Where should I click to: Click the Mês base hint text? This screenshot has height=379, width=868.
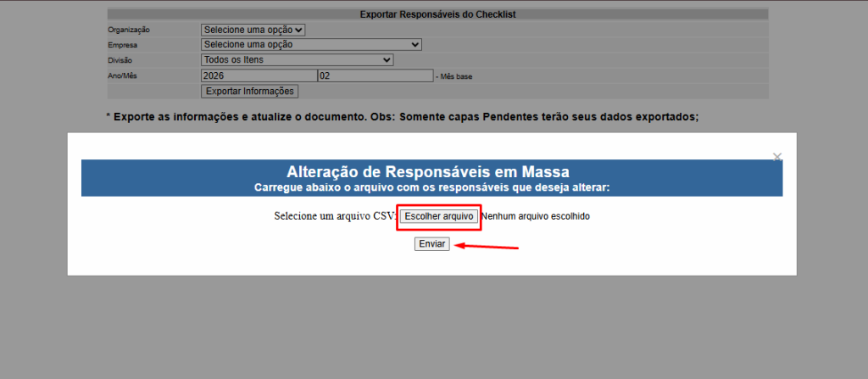454,76
